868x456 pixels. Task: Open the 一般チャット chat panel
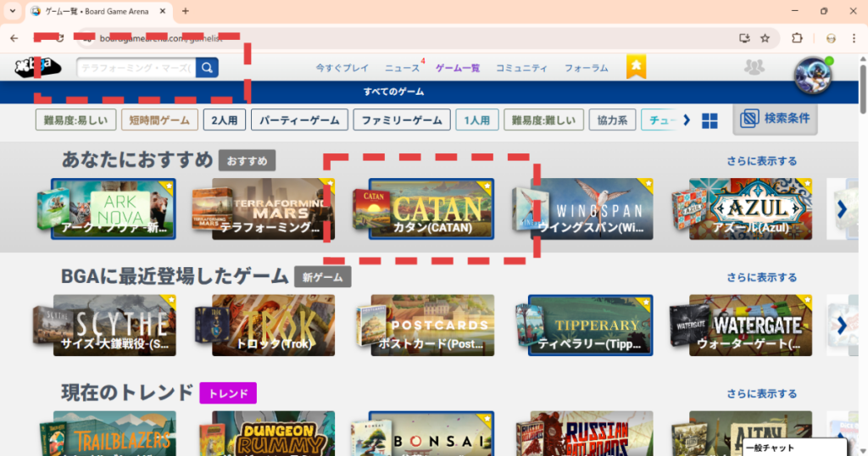tap(793, 448)
